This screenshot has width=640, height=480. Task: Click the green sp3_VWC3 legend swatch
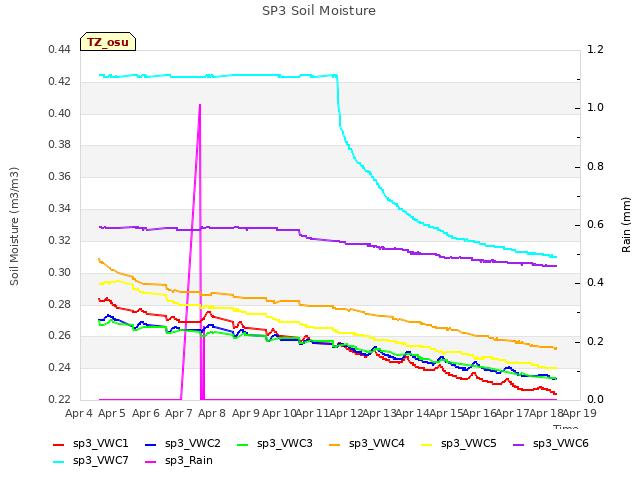click(x=243, y=444)
